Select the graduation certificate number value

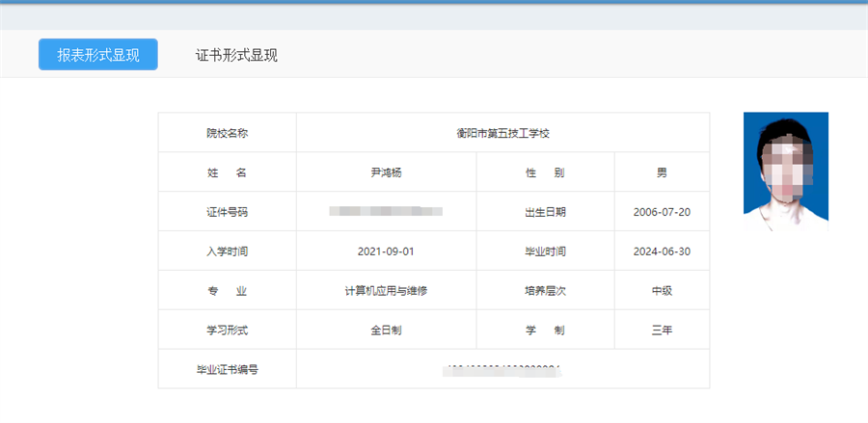(502, 369)
